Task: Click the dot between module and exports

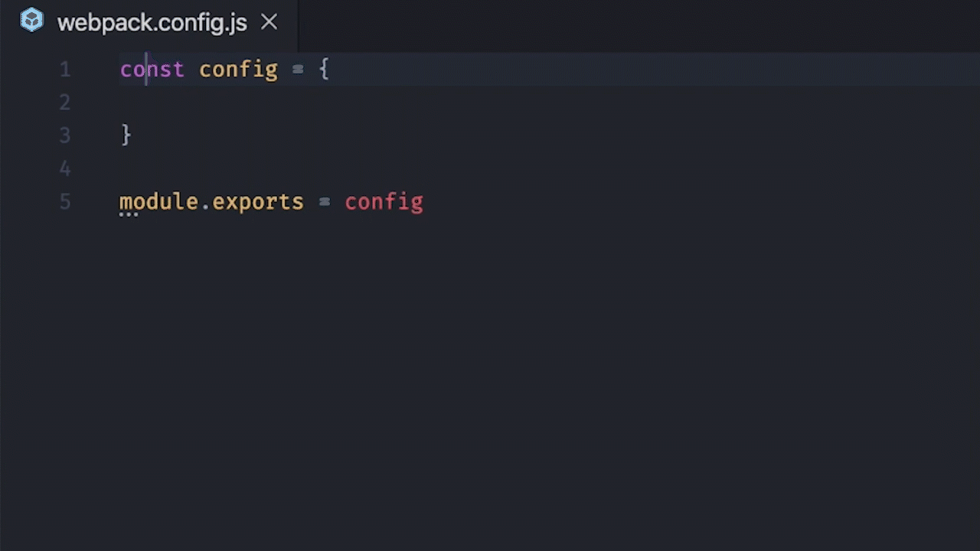Action: [x=205, y=204]
